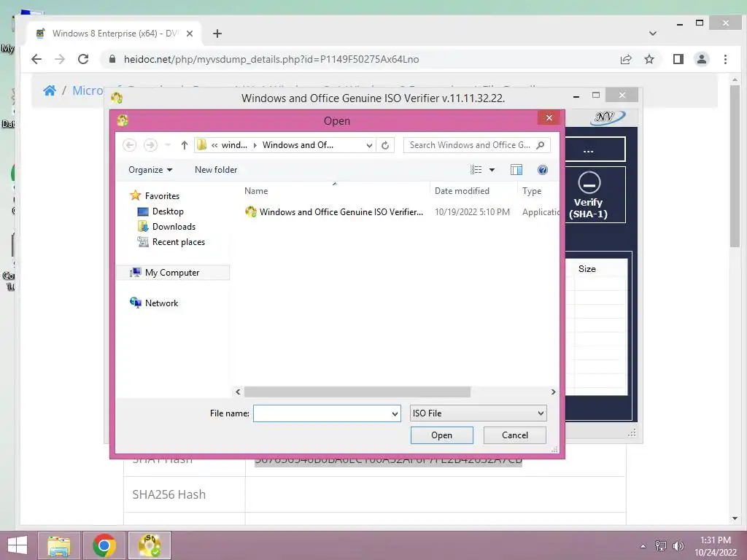
Task: Open Chrome side panel icon
Action: pyautogui.click(x=678, y=59)
